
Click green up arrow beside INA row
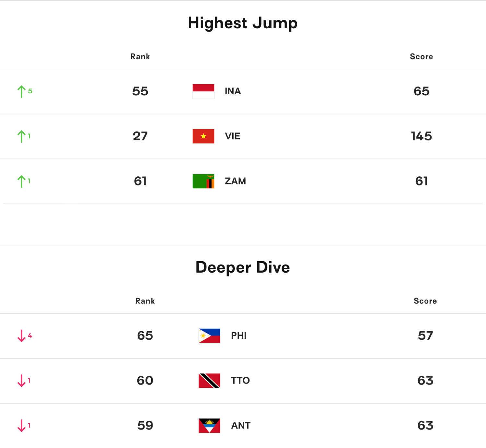pyautogui.click(x=21, y=91)
